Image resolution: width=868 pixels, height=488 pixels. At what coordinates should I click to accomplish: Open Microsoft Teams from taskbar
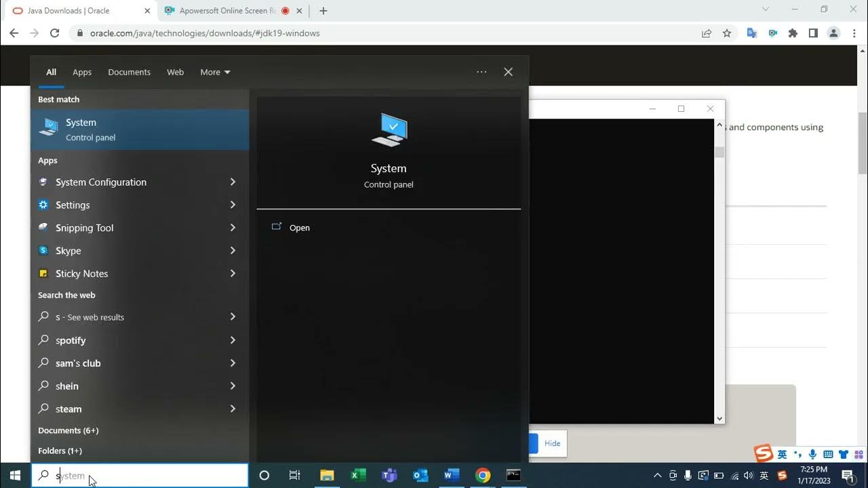click(x=389, y=475)
